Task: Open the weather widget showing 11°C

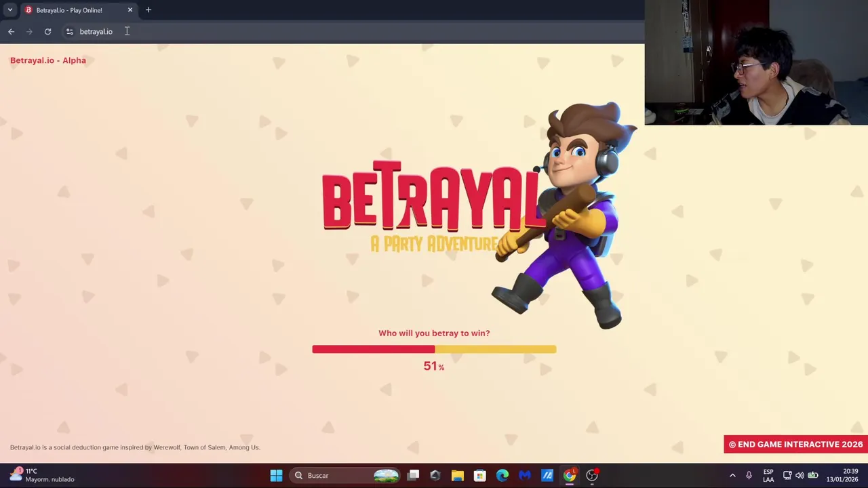Action: tap(41, 475)
